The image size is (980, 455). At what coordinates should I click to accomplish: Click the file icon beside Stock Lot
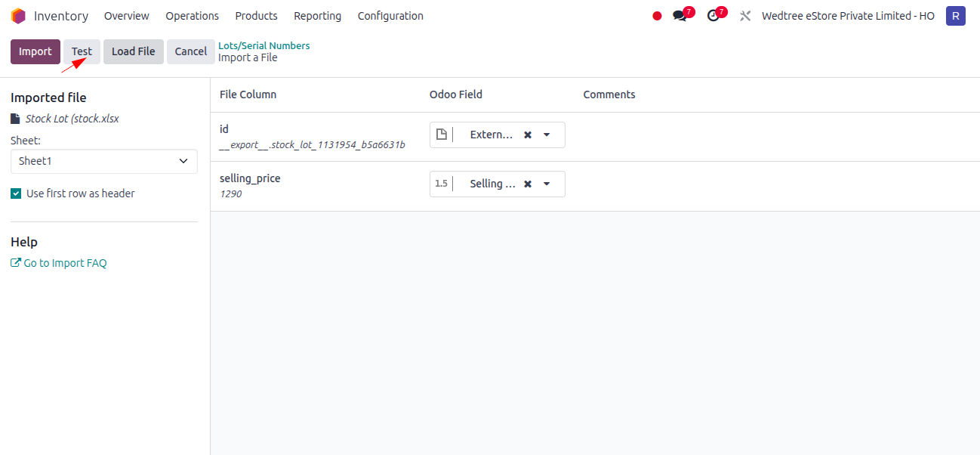point(15,119)
